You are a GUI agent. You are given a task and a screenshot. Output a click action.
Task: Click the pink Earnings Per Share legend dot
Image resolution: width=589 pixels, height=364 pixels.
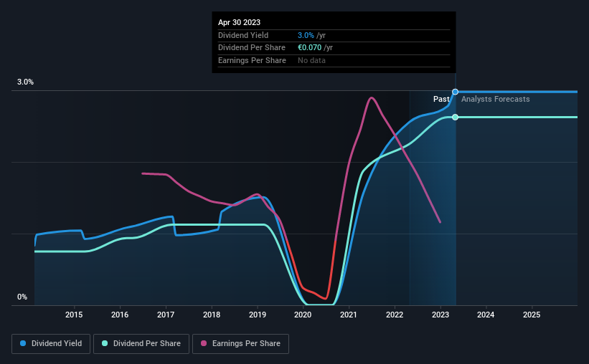pyautogui.click(x=204, y=343)
